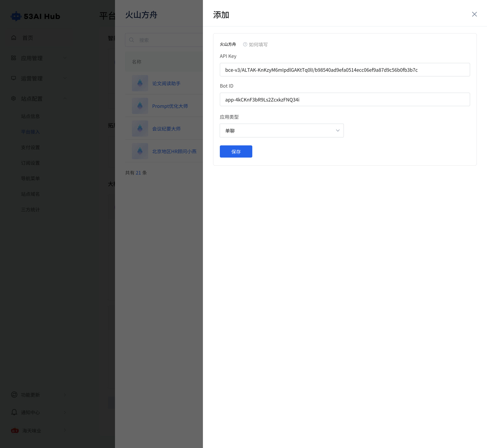The height and width of the screenshot is (448, 487).
Task: Focus the API Key input field
Action: click(345, 70)
